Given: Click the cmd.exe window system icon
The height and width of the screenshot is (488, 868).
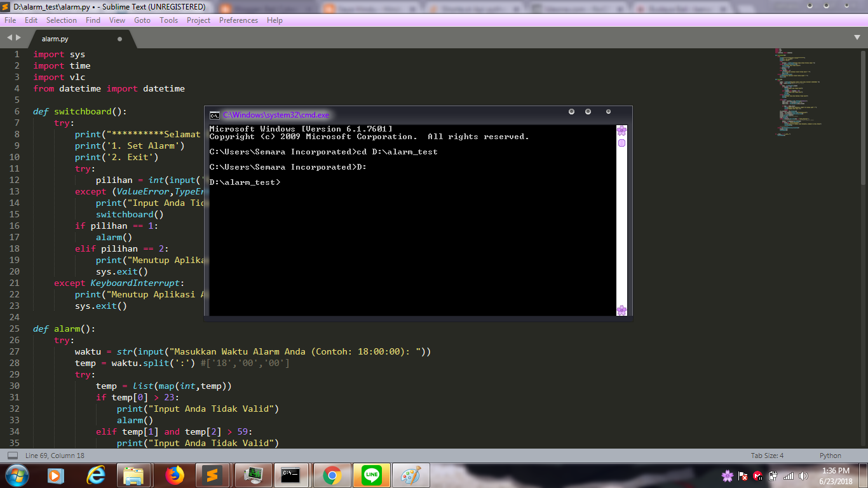Looking at the screenshot, I should pos(215,115).
